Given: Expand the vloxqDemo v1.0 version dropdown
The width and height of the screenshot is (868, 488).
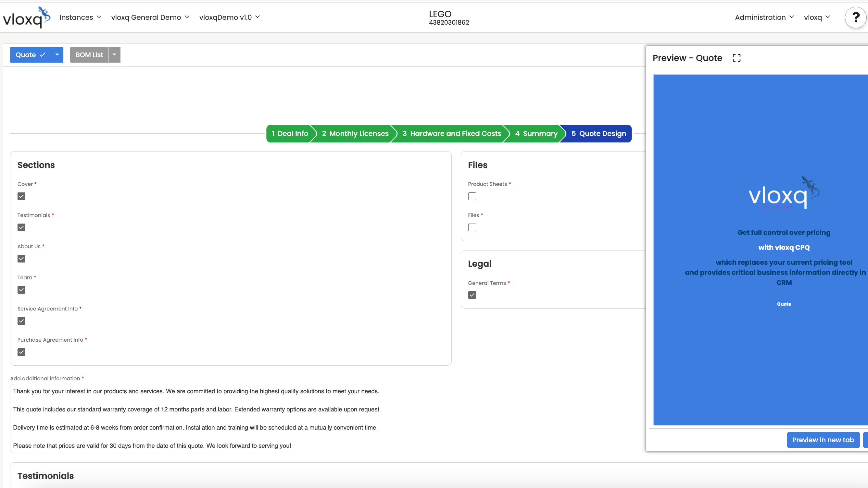Looking at the screenshot, I should [229, 17].
